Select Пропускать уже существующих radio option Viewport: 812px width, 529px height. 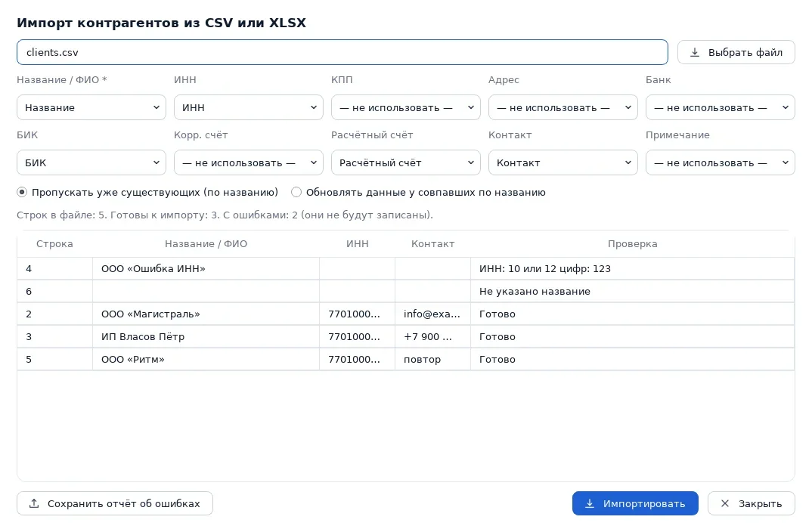[22, 192]
